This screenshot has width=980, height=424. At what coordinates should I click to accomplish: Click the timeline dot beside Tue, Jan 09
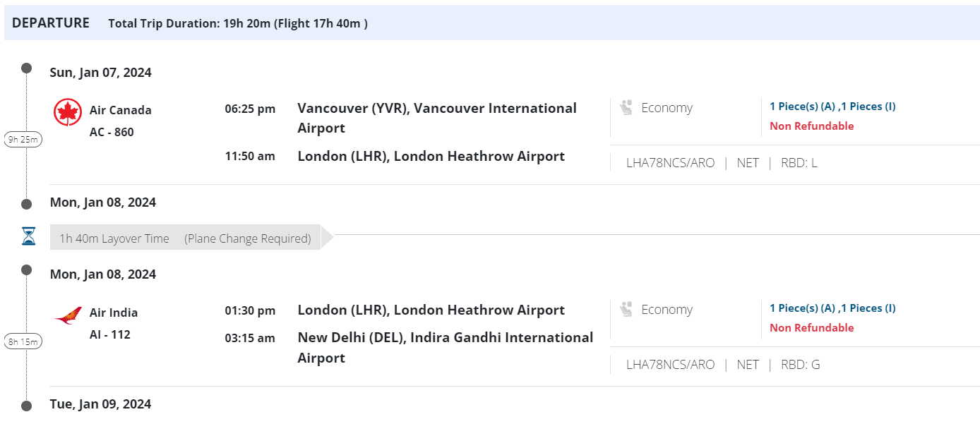[27, 406]
